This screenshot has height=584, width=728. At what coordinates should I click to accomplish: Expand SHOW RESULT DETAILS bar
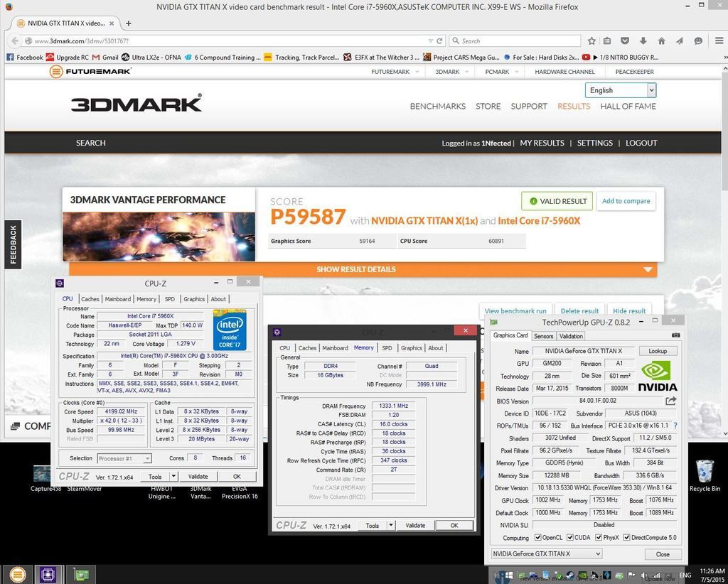pos(363,269)
